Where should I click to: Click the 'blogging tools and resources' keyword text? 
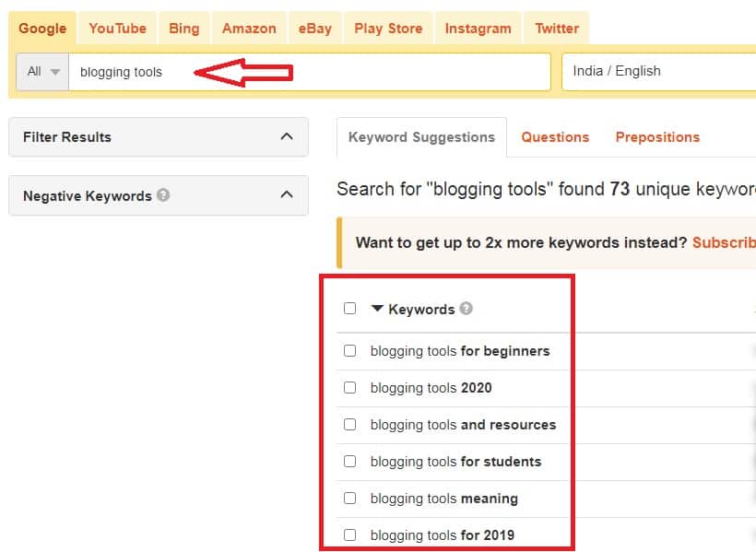point(464,425)
